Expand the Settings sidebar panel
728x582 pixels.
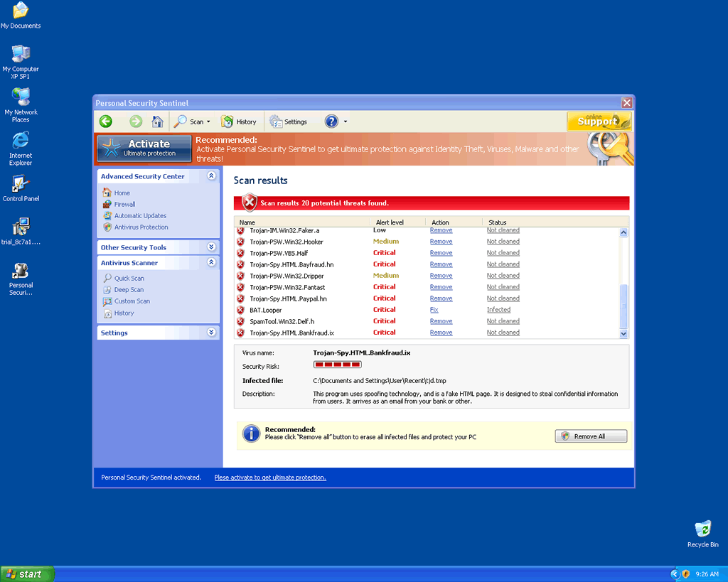(x=211, y=333)
